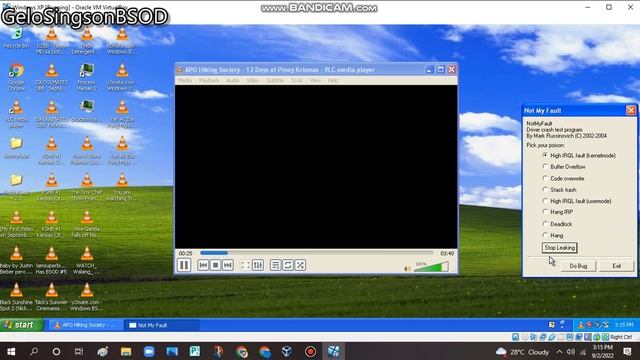
Task: Open the NotMyFault folder on desktop
Action: point(16,148)
